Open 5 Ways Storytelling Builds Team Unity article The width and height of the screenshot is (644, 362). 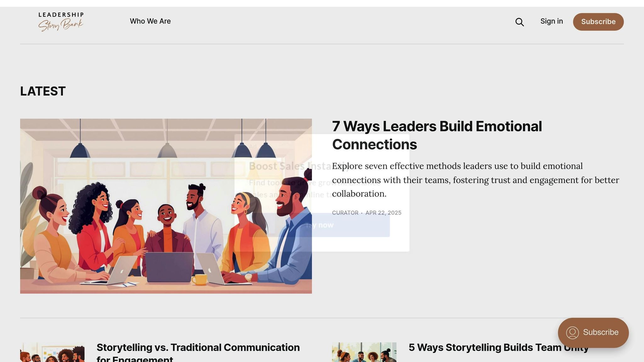[498, 348]
